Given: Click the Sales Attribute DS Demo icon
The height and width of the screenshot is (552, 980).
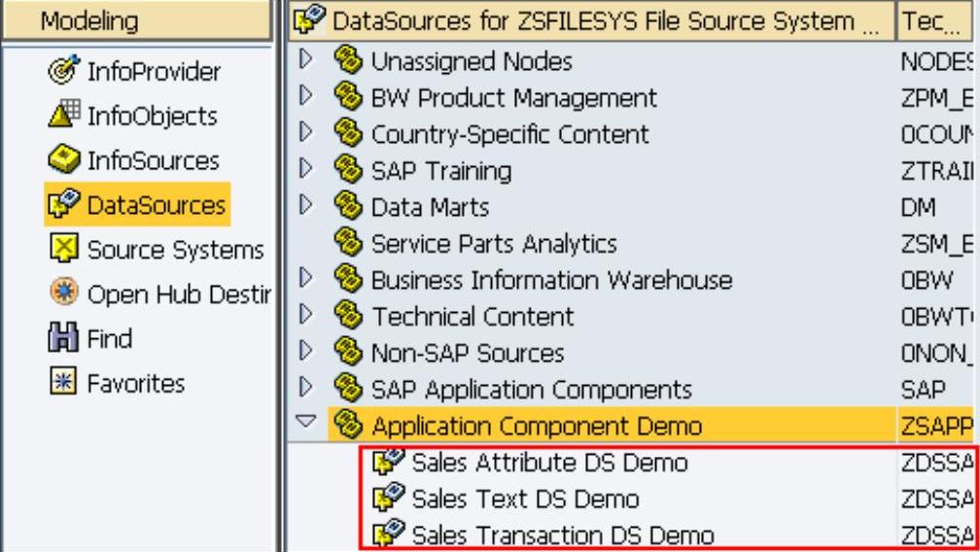Looking at the screenshot, I should click(x=389, y=464).
